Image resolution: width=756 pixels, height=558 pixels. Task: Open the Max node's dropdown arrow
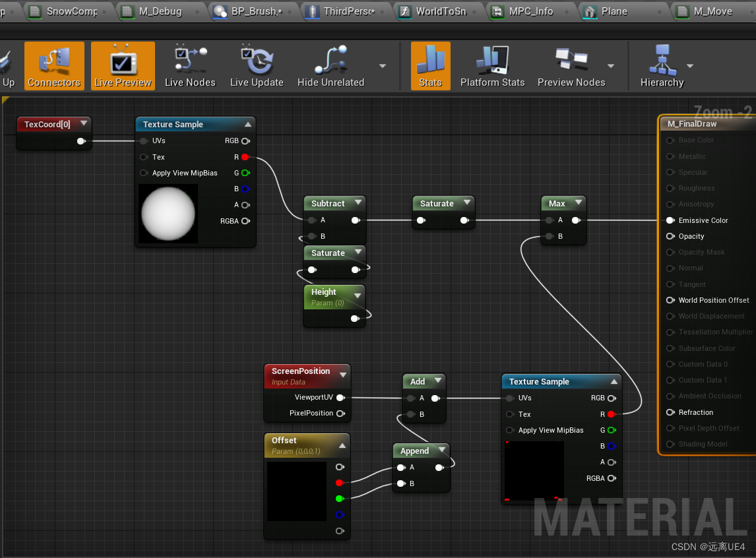579,203
